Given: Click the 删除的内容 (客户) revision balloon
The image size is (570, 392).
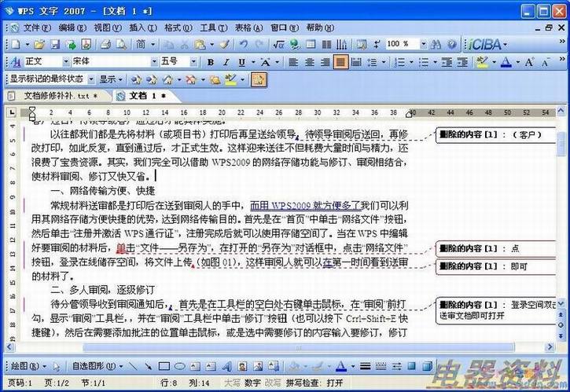Looking at the screenshot, I should click(x=496, y=135).
